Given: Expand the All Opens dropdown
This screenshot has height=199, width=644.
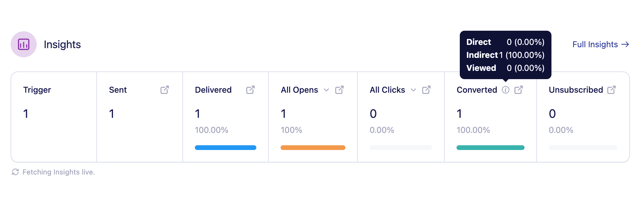Looking at the screenshot, I should (326, 90).
